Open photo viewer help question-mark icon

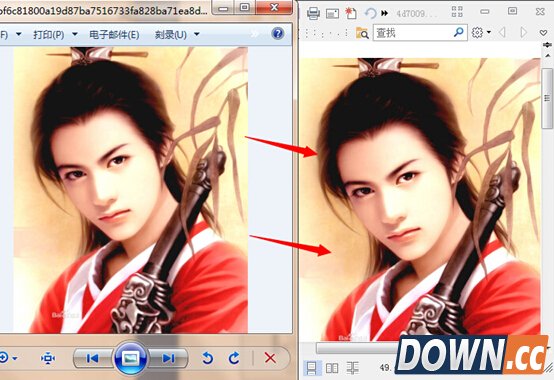tap(278, 34)
